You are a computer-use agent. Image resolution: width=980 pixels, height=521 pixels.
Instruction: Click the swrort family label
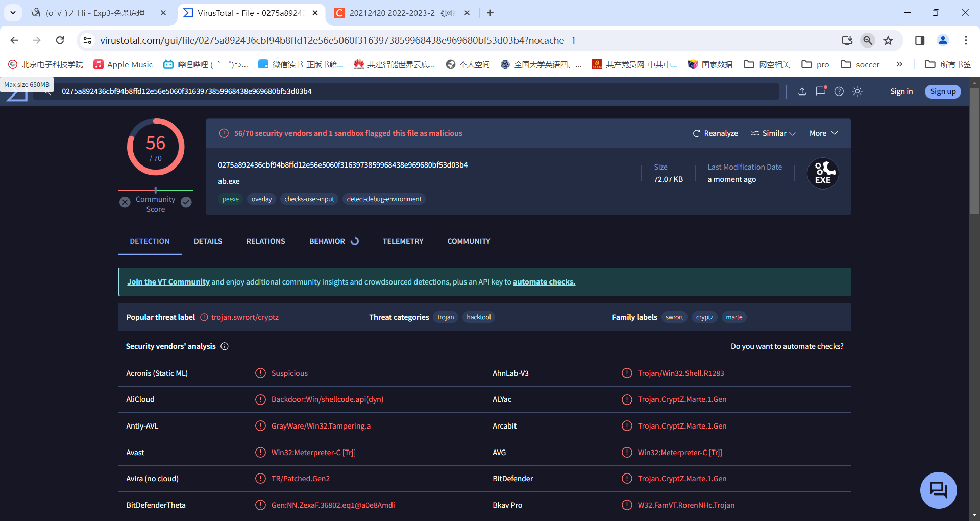click(x=674, y=317)
